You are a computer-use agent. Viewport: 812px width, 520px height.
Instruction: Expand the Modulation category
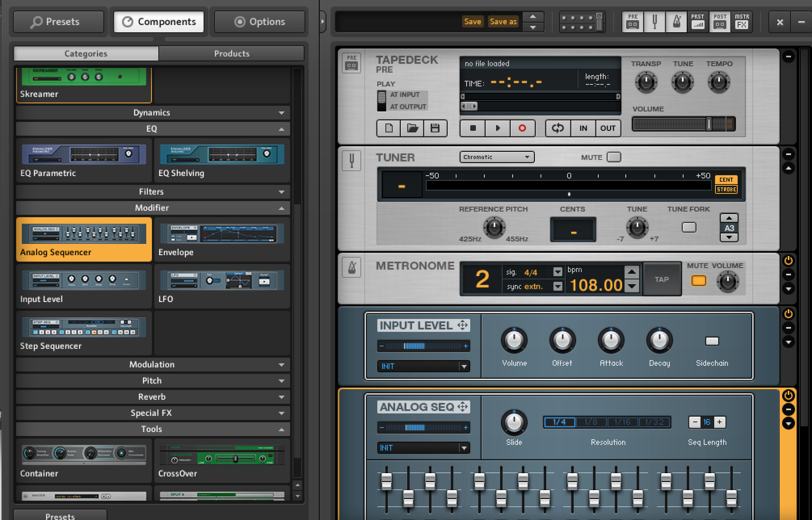153,365
